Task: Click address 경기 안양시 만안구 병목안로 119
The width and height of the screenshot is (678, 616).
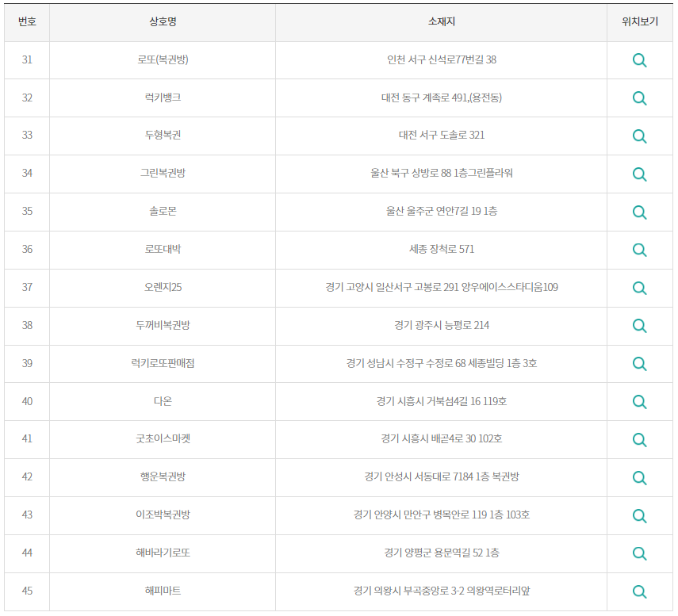Action: click(x=420, y=515)
